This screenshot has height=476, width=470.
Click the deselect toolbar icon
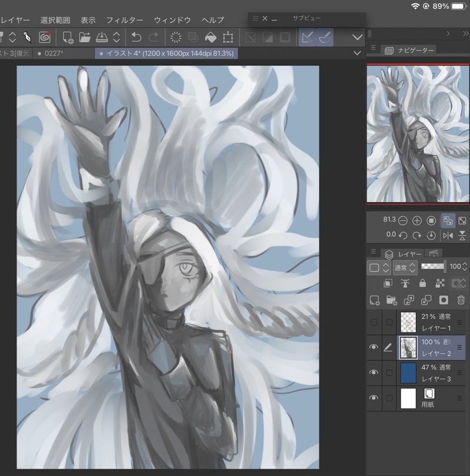click(x=250, y=38)
